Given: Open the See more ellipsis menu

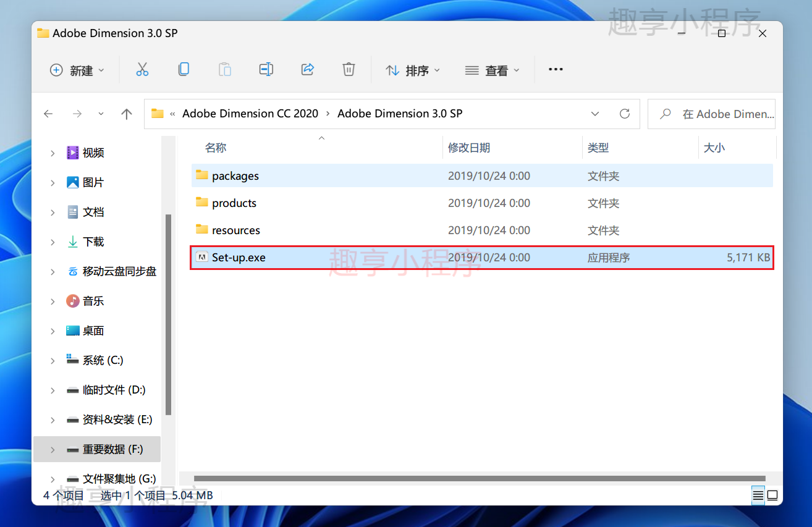Looking at the screenshot, I should [556, 70].
